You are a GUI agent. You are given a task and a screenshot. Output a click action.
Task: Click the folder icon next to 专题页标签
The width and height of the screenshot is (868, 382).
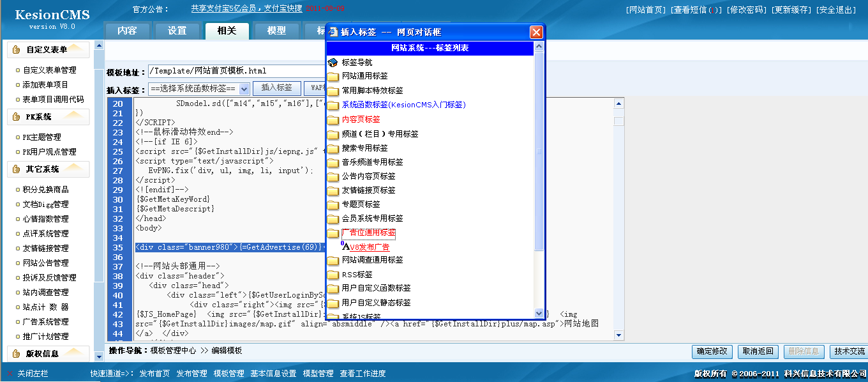[x=333, y=204]
